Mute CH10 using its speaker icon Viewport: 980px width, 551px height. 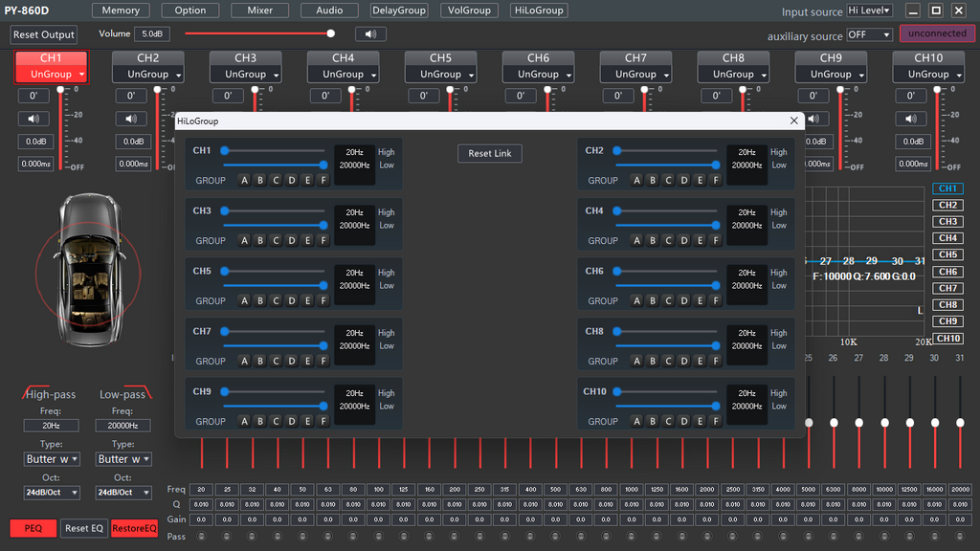[x=911, y=119]
